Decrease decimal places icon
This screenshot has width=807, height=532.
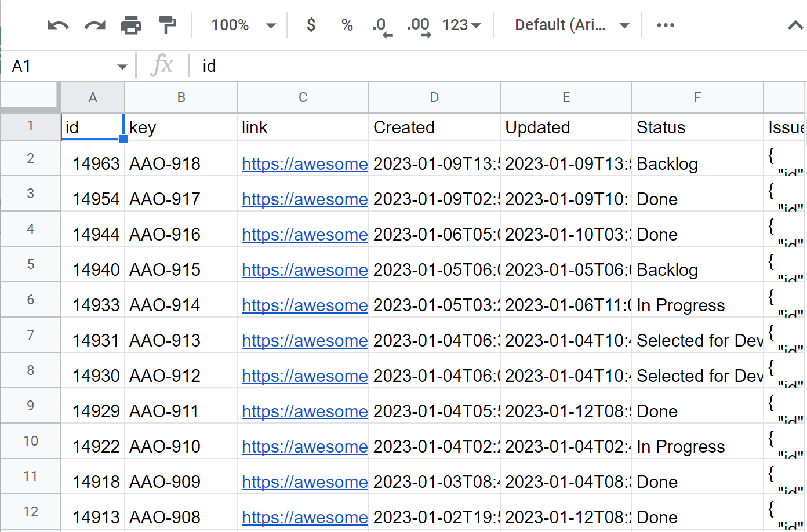pos(382,26)
